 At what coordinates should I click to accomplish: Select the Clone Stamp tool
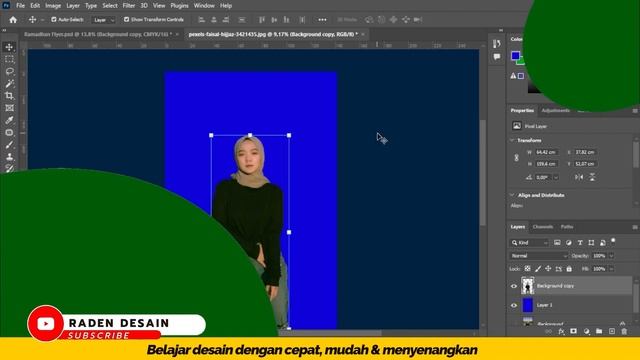[9, 157]
